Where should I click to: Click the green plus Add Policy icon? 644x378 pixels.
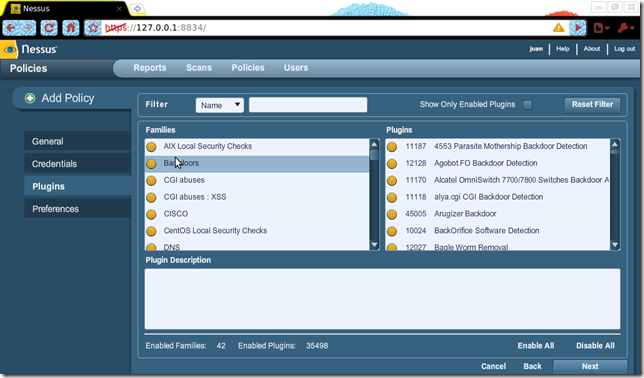coord(30,98)
